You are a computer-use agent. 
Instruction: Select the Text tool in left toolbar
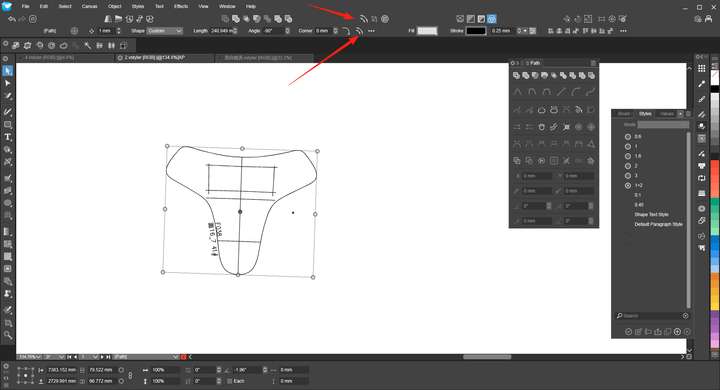tap(8, 137)
